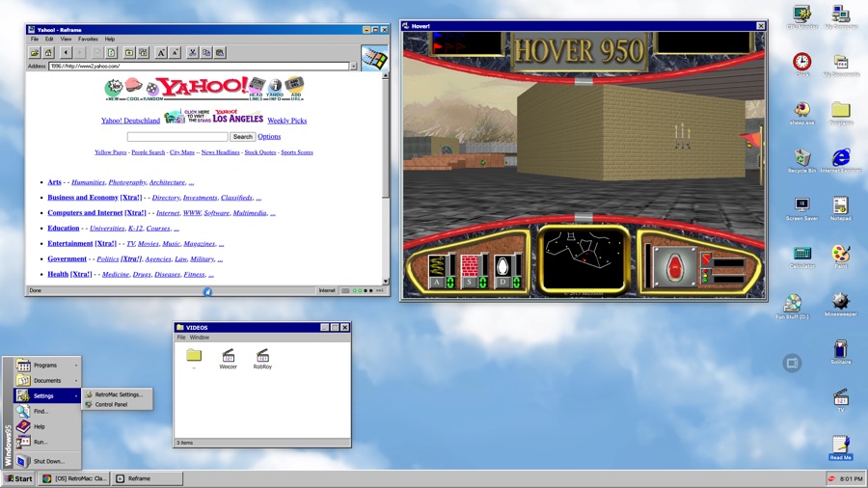Select Run... in the Start menu
This screenshot has height=488, width=868.
pos(47,442)
